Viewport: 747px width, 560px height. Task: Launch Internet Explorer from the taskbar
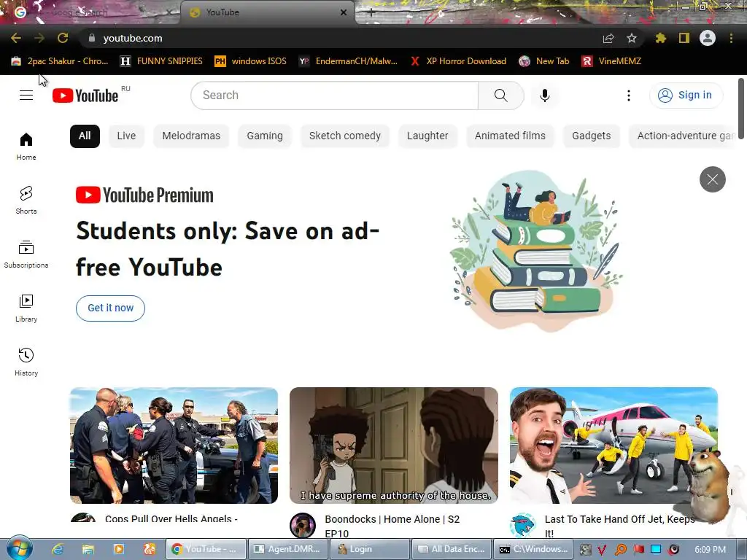58,549
